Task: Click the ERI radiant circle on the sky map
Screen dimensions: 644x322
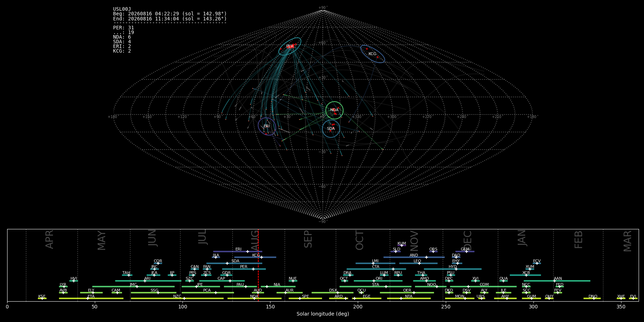Action: click(267, 126)
